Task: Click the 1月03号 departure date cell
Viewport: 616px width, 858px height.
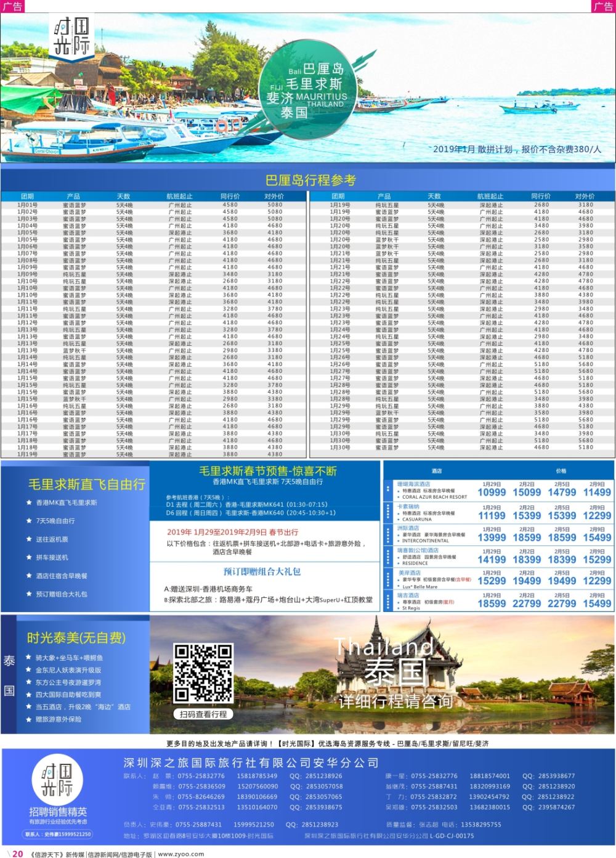Action: pos(28,218)
